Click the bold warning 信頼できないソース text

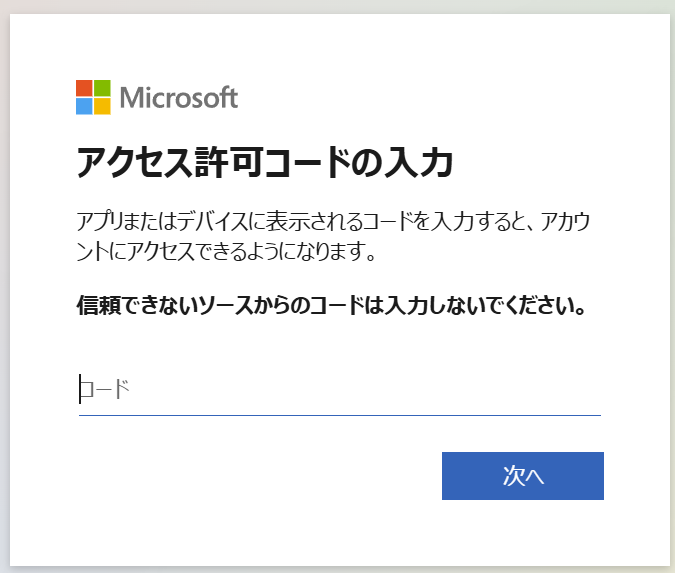pyautogui.click(x=330, y=305)
